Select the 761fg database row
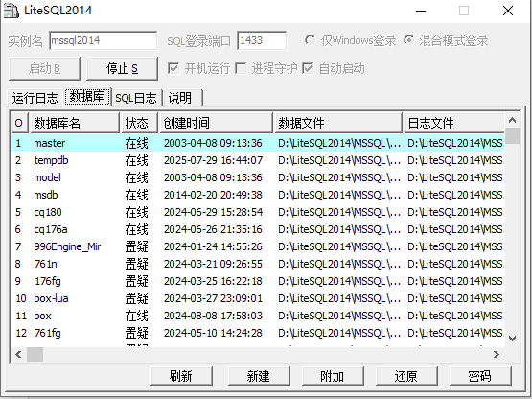The image size is (532, 399). pos(258,333)
